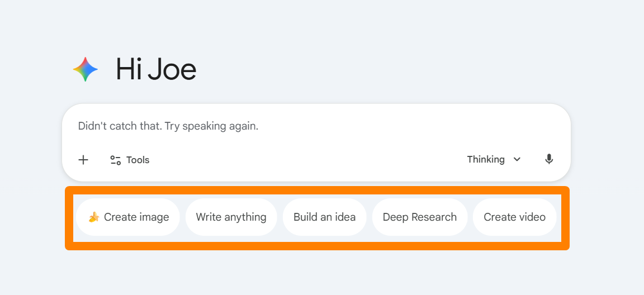Pick the Build an idea chip

pos(324,217)
